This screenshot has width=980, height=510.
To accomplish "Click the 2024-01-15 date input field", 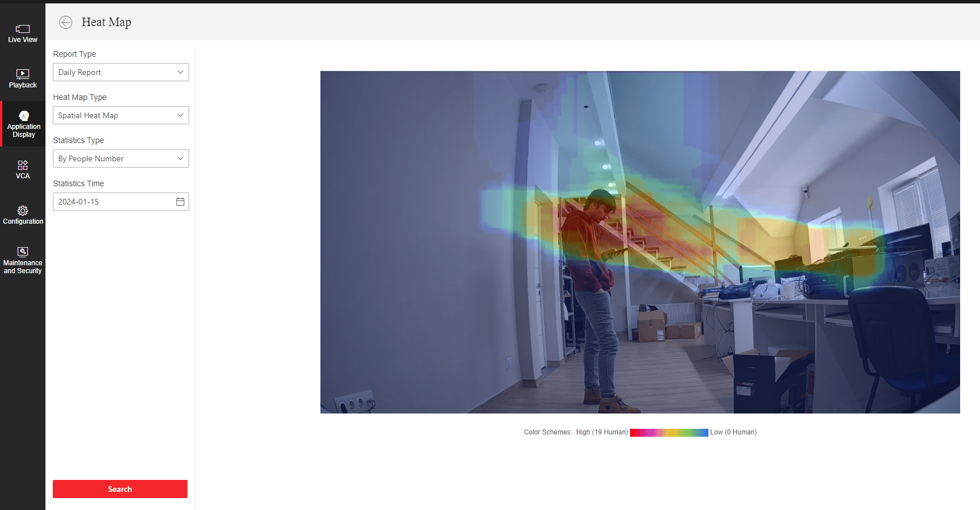I will 114,202.
